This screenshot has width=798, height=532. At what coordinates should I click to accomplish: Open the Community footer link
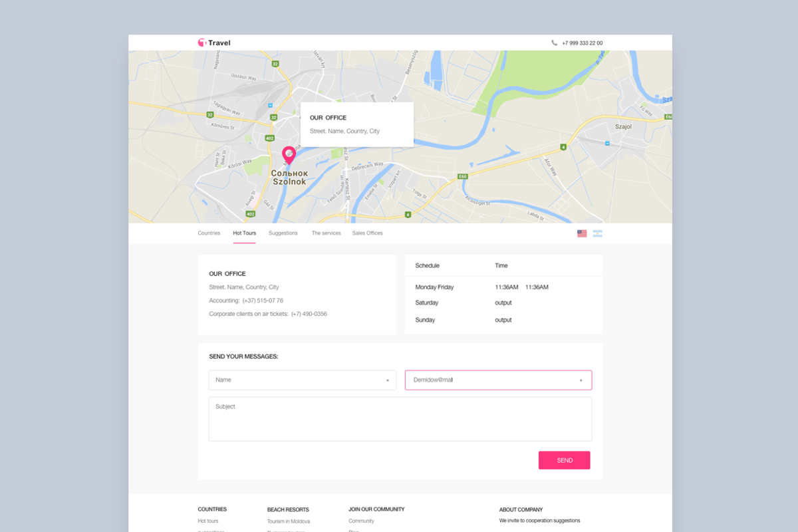(361, 521)
